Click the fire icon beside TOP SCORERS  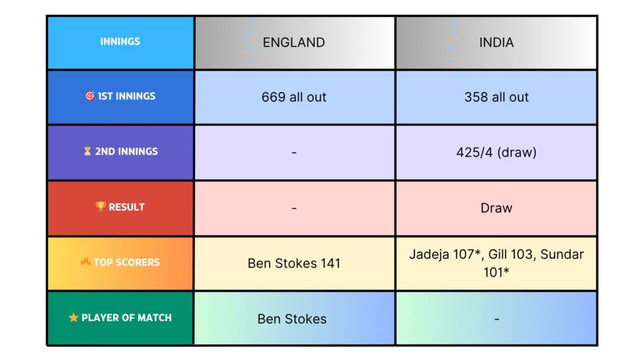(x=86, y=261)
